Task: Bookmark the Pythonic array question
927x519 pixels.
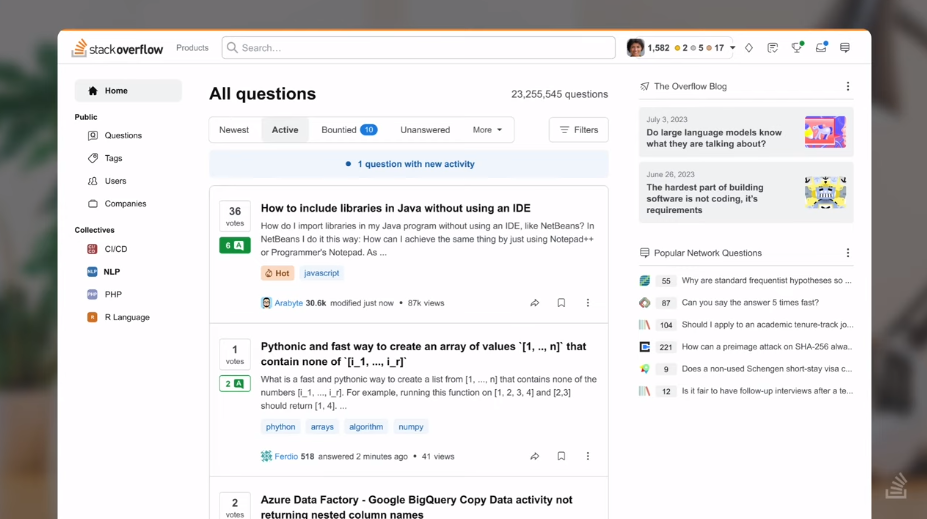Action: 561,456
